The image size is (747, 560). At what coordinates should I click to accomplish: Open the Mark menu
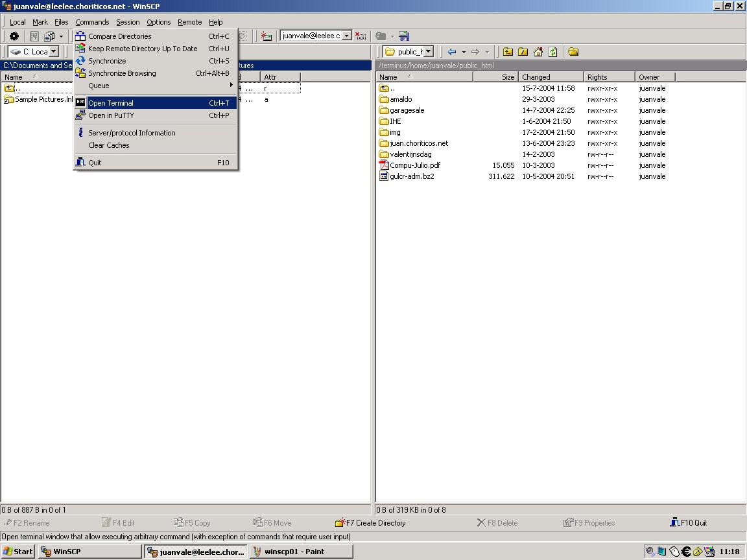pyautogui.click(x=40, y=22)
